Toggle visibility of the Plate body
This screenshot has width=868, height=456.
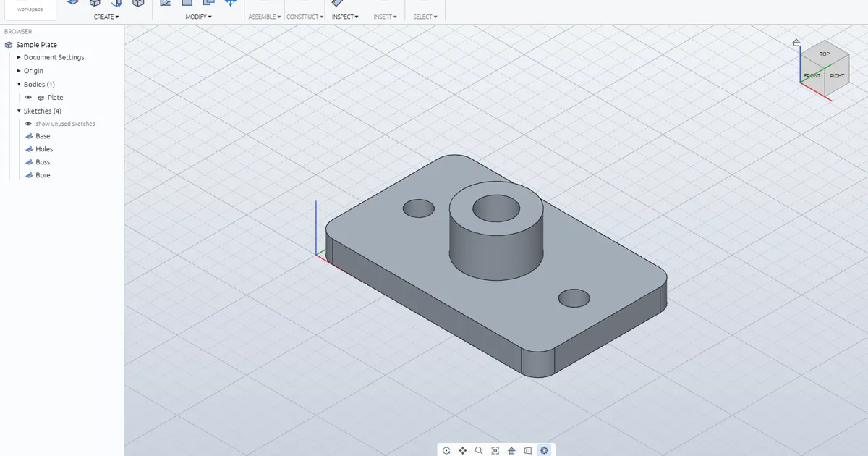28,98
